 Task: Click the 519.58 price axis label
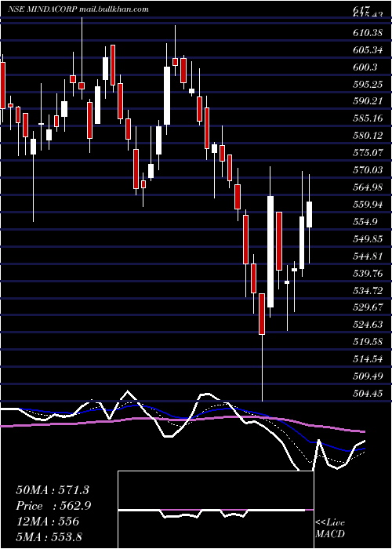point(367,342)
